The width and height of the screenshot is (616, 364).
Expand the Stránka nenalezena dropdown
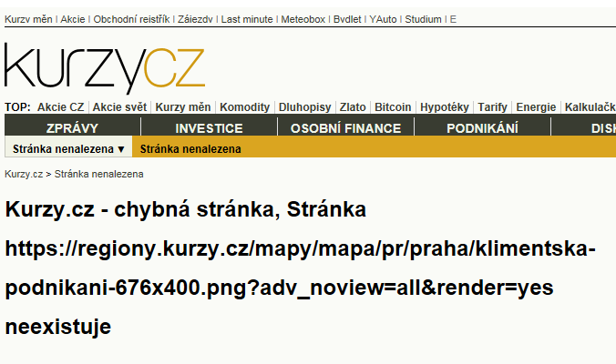tap(68, 149)
